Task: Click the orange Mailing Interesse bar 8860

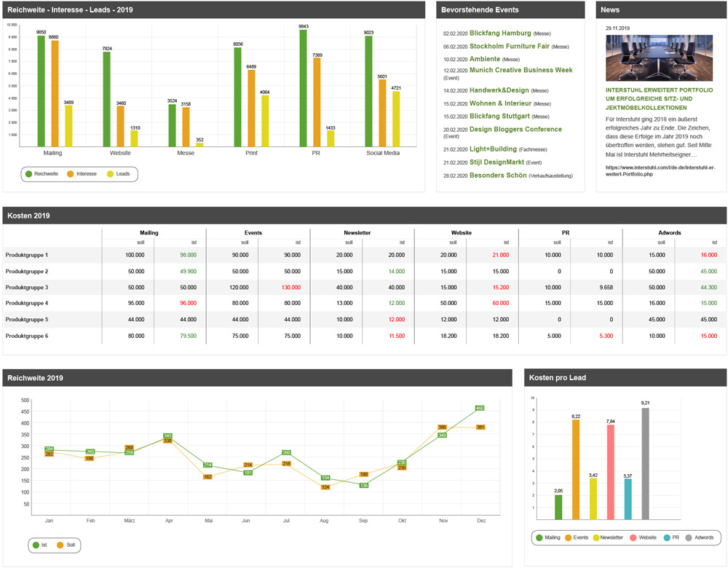Action: [55, 93]
